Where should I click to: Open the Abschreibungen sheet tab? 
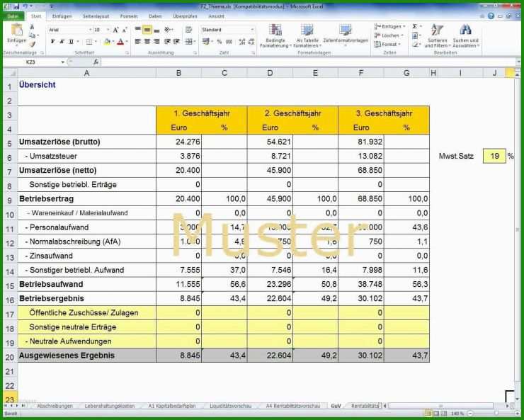pos(55,406)
